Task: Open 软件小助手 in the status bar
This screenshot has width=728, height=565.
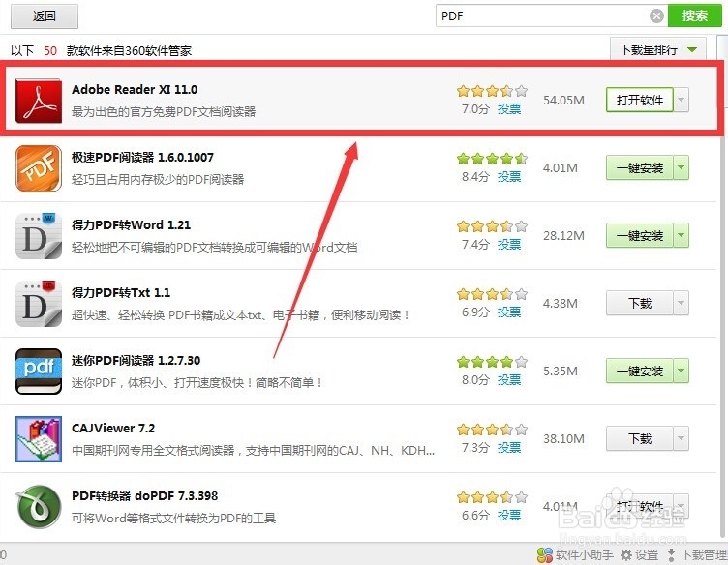Action: 575,554
